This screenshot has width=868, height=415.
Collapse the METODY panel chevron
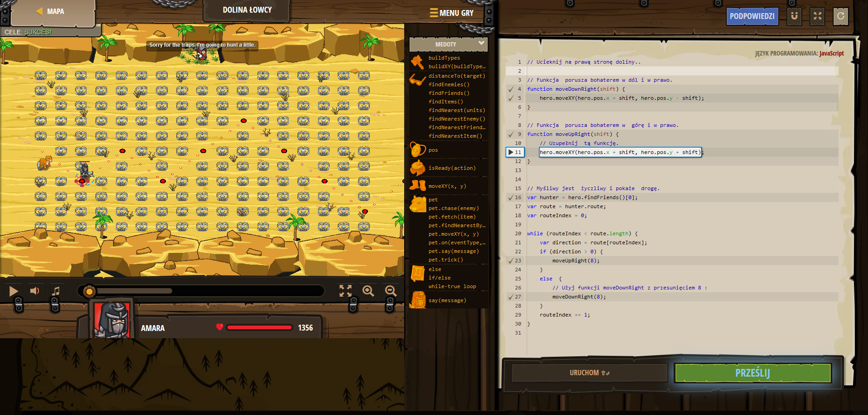481,43
